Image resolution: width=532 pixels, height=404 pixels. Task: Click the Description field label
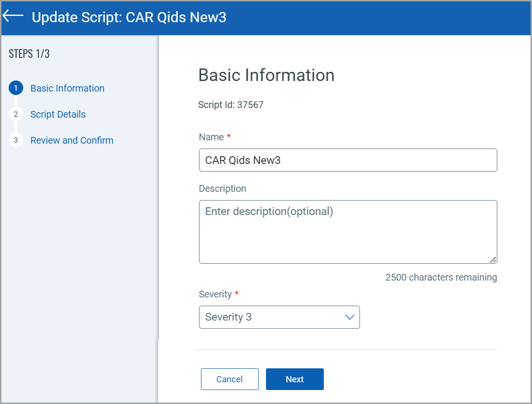[222, 189]
